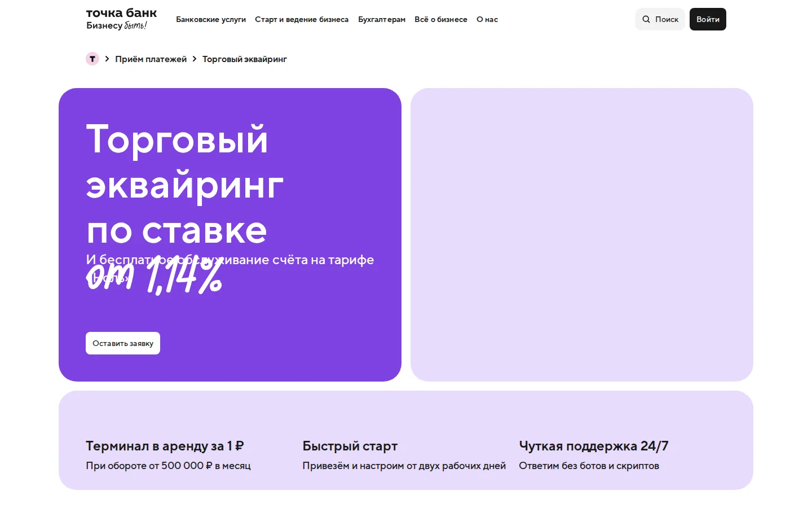Click the Торговый эквайринг по ставке headline
The height and width of the screenshot is (508, 812).
click(184, 185)
